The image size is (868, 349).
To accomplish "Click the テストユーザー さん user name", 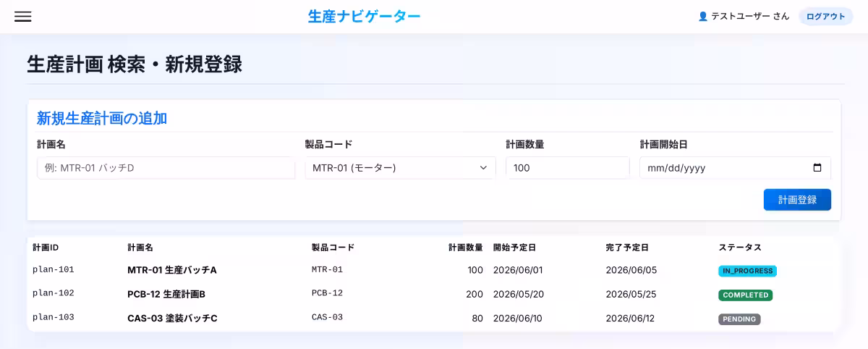I will (x=750, y=16).
